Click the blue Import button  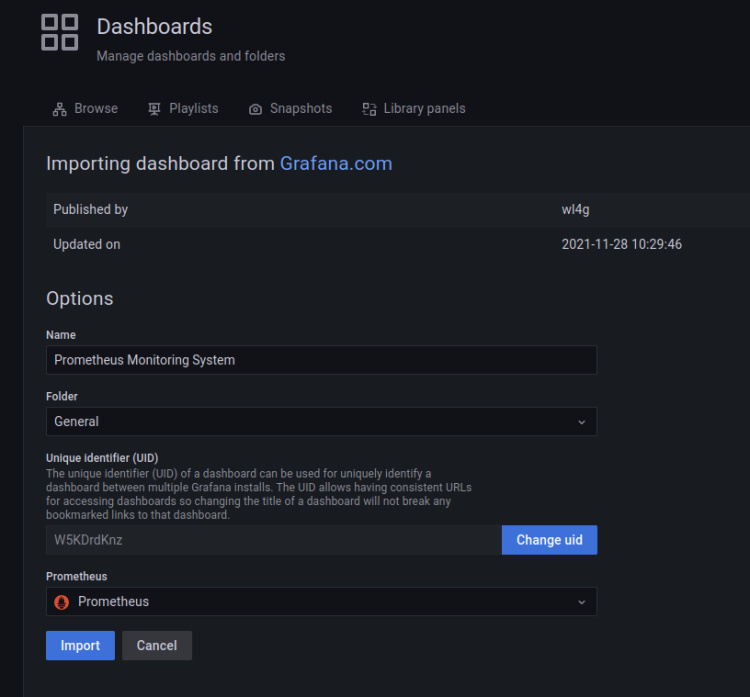coord(80,645)
